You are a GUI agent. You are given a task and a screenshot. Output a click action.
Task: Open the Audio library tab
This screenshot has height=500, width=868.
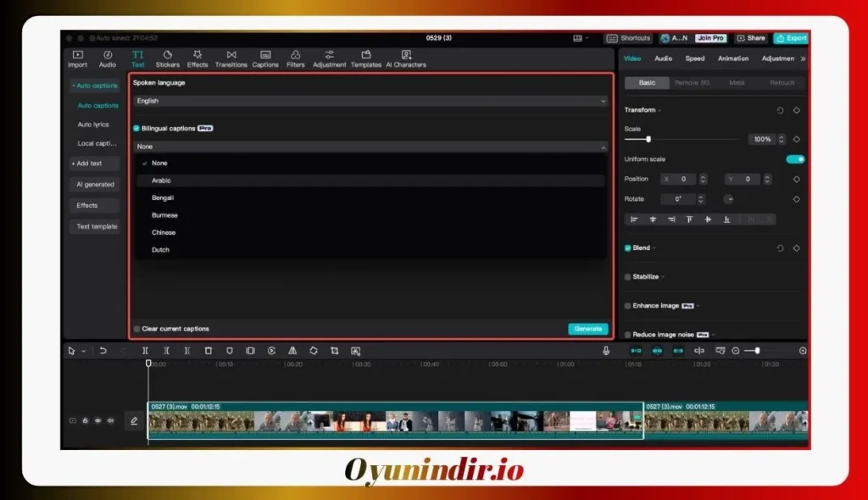tap(108, 58)
